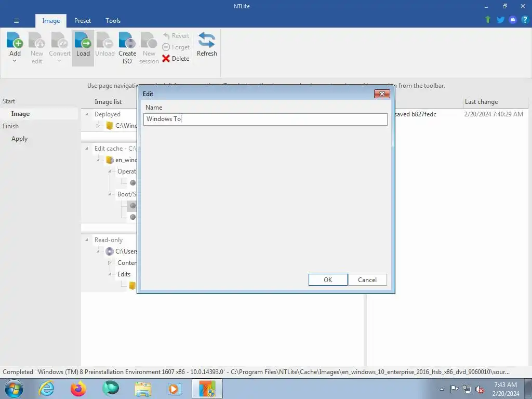Switch to the Preset ribbon tab
The image size is (532, 399).
[83, 21]
